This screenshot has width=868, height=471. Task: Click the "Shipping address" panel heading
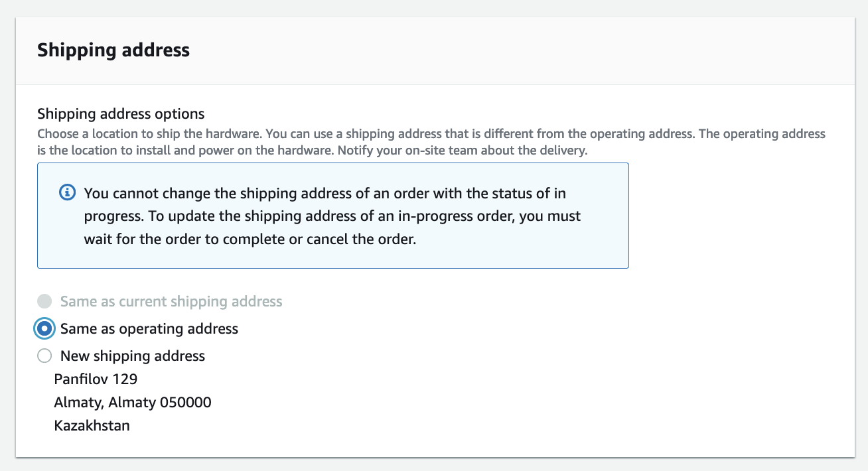tap(113, 50)
